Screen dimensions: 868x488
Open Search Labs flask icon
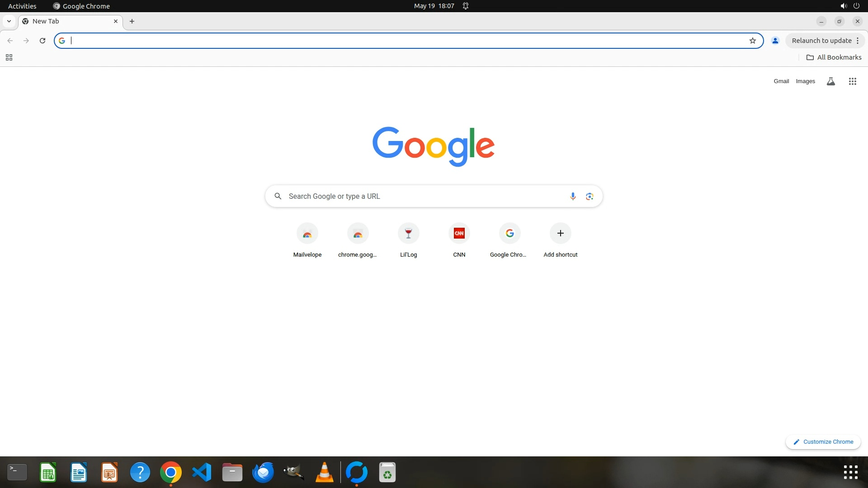click(x=830, y=81)
